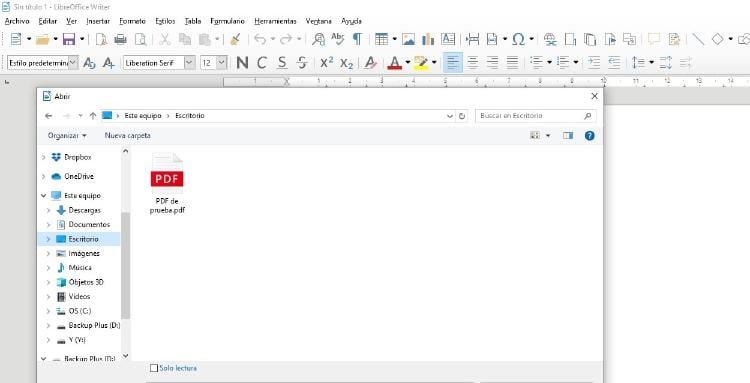Toggle print preview icon

pyautogui.click(x=140, y=39)
